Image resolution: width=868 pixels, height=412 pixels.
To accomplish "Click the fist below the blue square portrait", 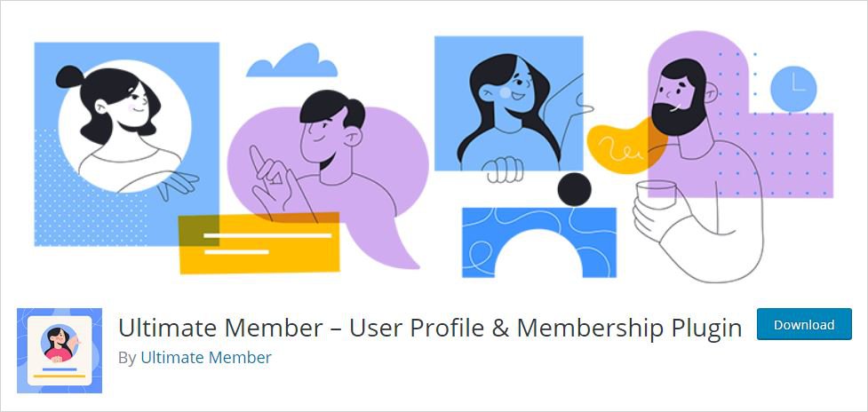I will 505,170.
